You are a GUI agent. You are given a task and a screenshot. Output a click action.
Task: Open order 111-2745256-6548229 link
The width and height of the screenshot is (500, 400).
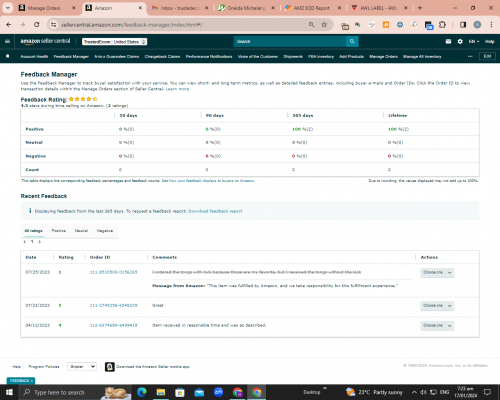pos(113,305)
